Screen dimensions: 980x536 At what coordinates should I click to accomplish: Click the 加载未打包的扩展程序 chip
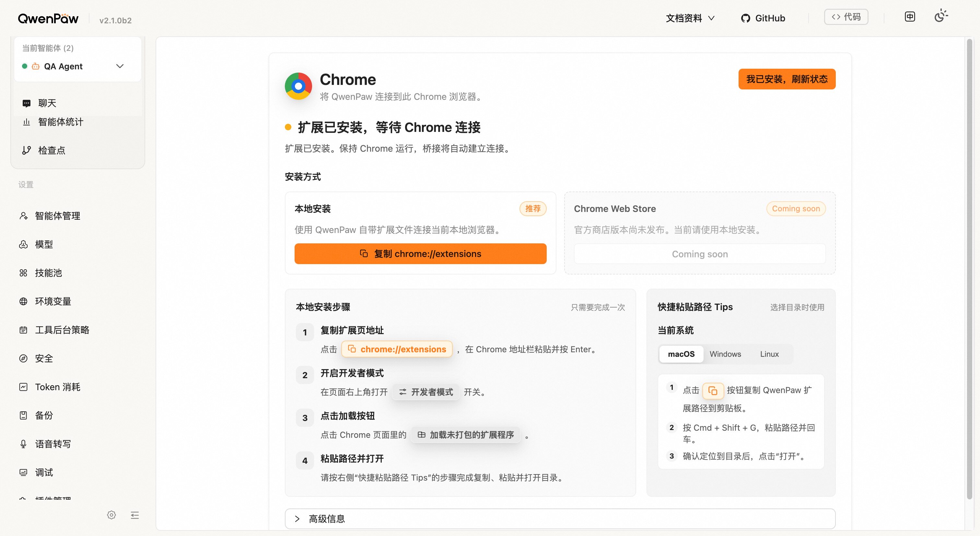coord(466,435)
